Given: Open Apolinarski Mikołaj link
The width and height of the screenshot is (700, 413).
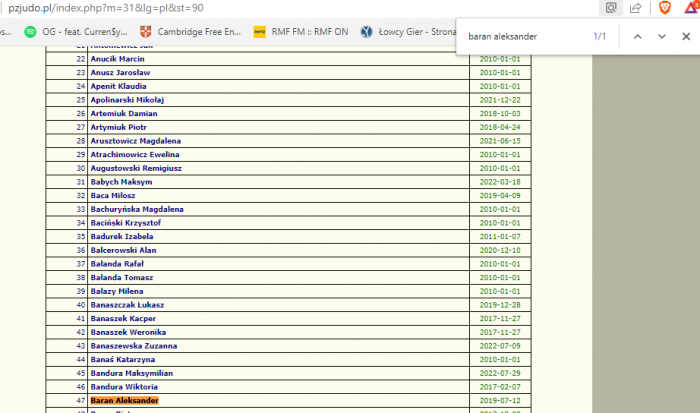Looking at the screenshot, I should (127, 100).
